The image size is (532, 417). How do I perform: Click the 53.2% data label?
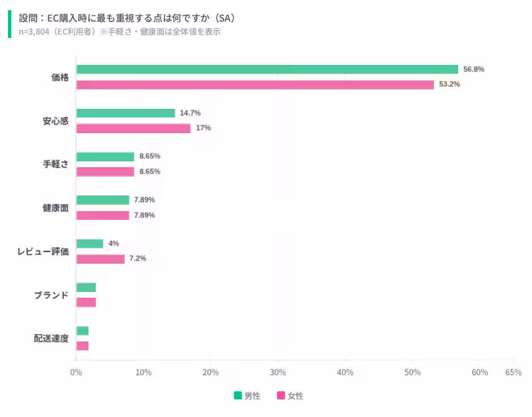coord(449,84)
